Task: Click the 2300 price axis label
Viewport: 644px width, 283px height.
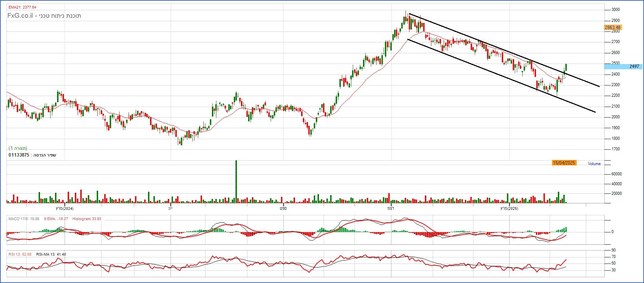Action: (x=615, y=85)
